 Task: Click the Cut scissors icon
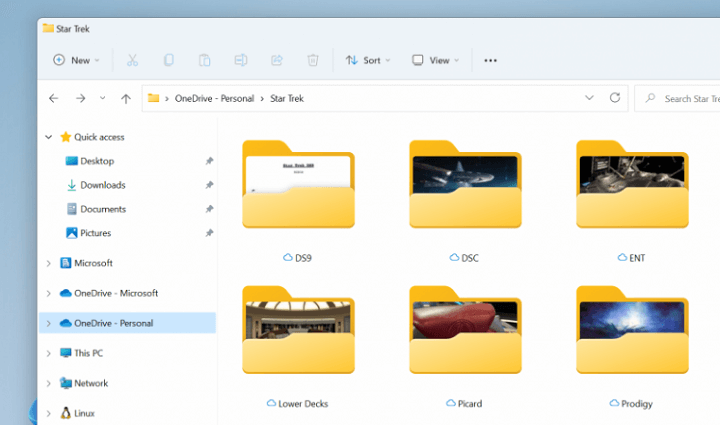click(132, 60)
